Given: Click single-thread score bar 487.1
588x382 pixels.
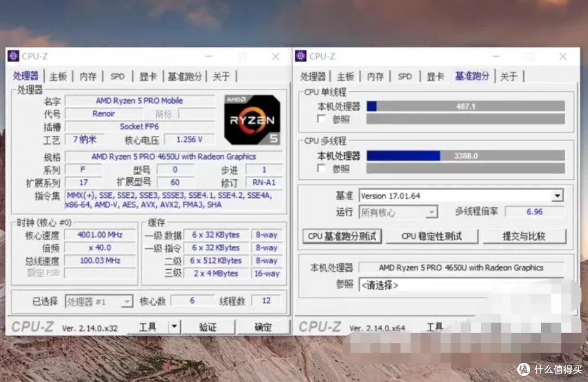Looking at the screenshot, I should coord(465,106).
